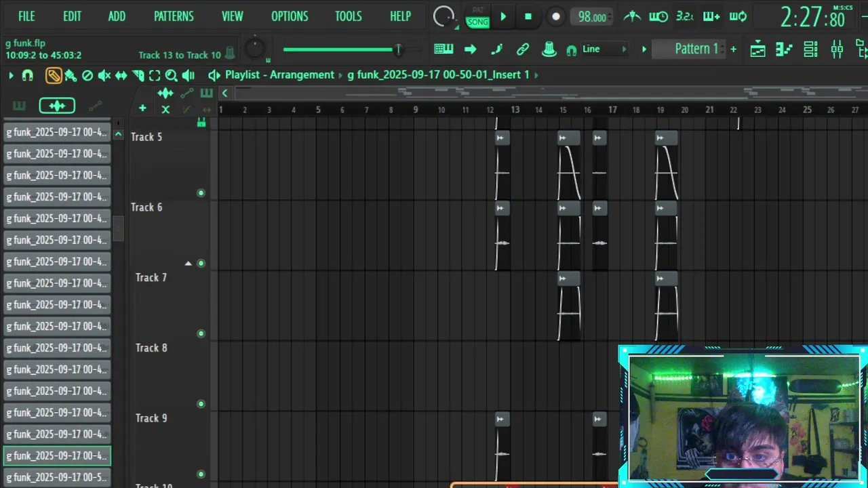Select the Playback scrub tool

[189, 75]
